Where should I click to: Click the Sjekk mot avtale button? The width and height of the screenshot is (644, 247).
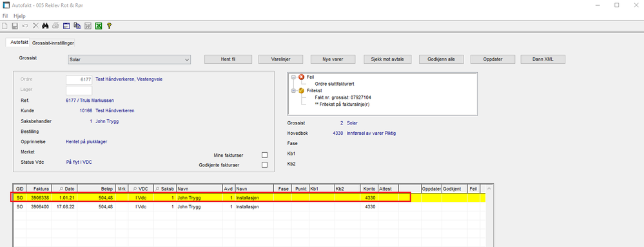390,59
